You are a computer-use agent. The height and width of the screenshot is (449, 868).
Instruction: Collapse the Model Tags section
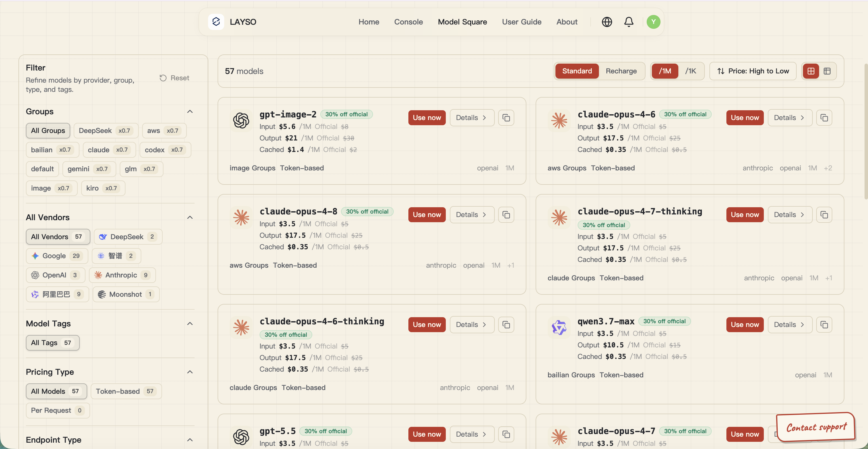(190, 324)
